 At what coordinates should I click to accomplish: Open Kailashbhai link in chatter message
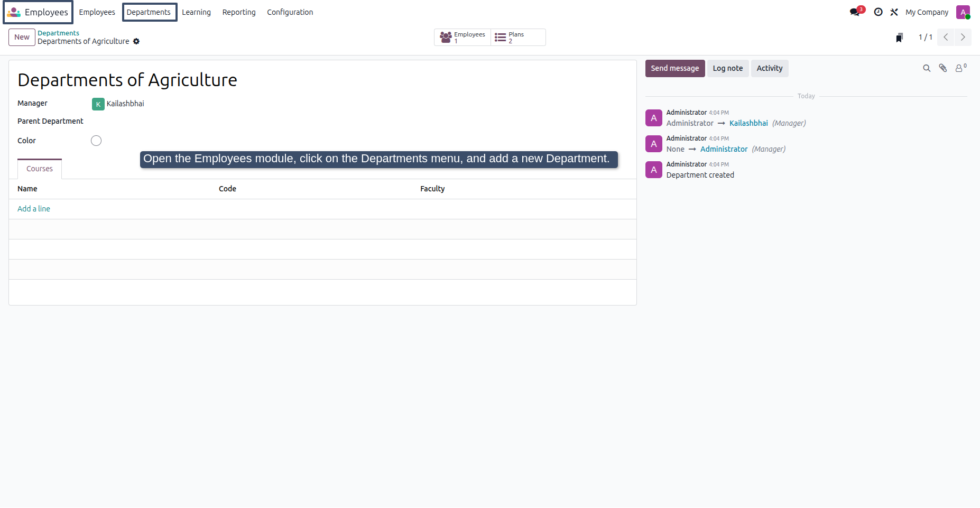point(748,123)
